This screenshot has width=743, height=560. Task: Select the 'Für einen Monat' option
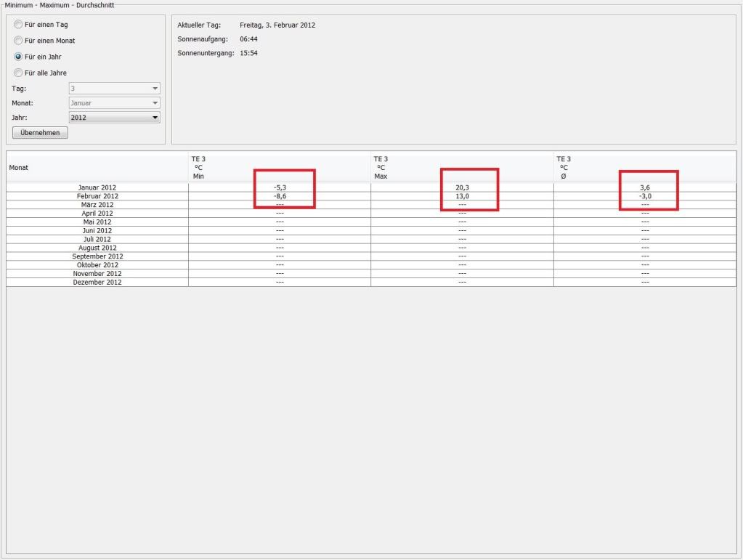pyautogui.click(x=19, y=41)
